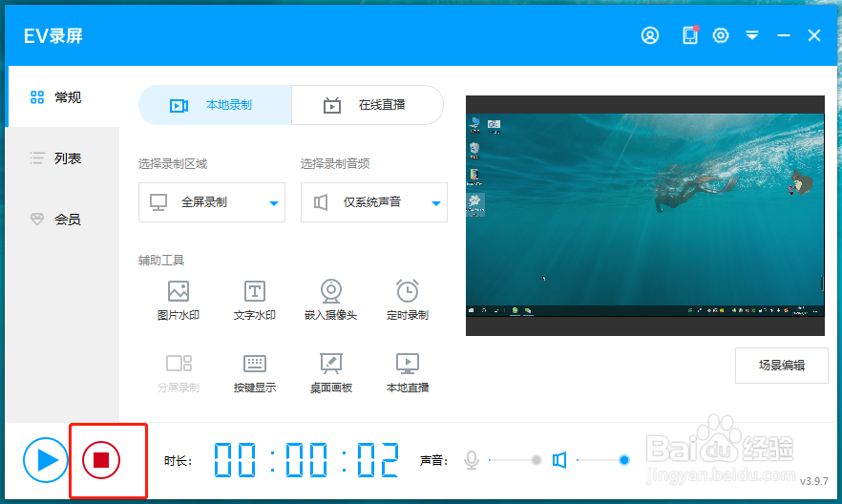The height and width of the screenshot is (504, 842).
Task: Click the 场景编辑 button
Action: (x=781, y=366)
